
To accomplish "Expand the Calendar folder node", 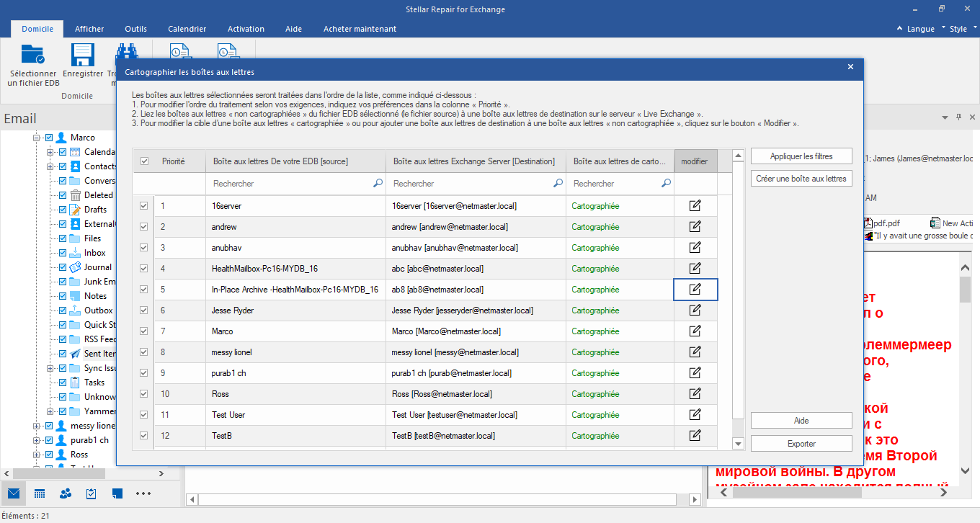I will point(50,152).
